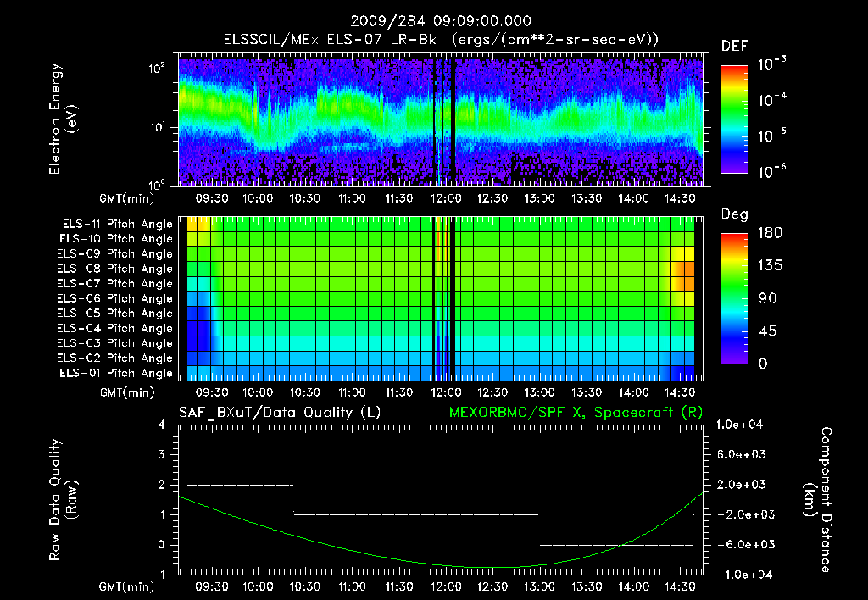Click the 10^-6 value on the DEF scale

coord(771,171)
